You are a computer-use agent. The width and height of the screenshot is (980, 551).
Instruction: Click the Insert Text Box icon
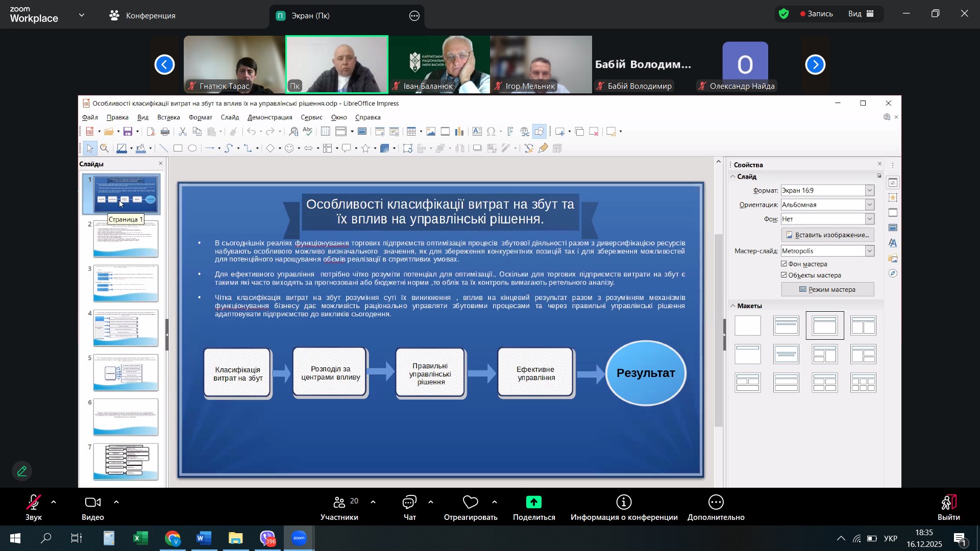pos(477,132)
